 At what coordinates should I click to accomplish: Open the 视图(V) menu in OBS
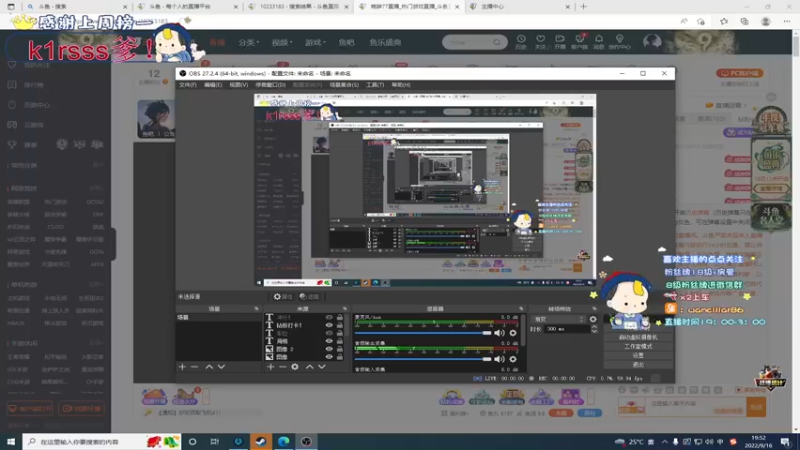[x=238, y=85]
